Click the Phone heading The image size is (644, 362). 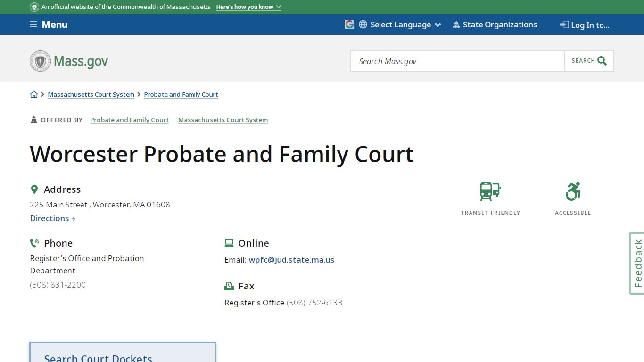click(58, 243)
